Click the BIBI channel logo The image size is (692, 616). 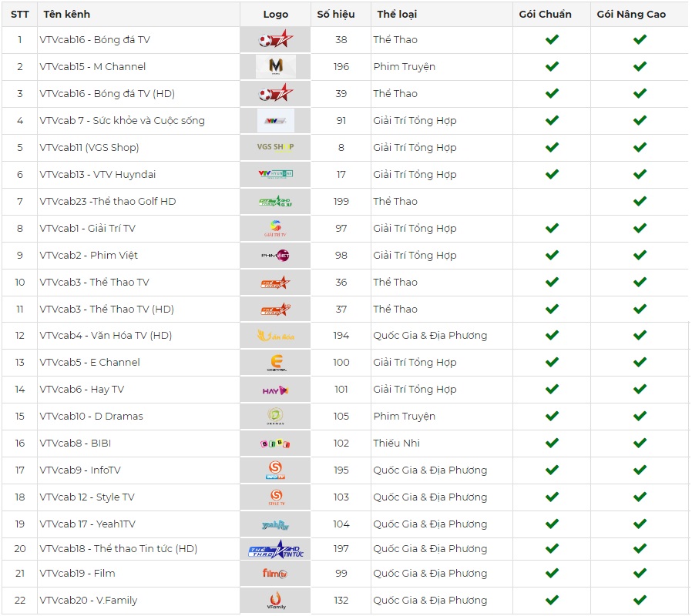coord(276,444)
